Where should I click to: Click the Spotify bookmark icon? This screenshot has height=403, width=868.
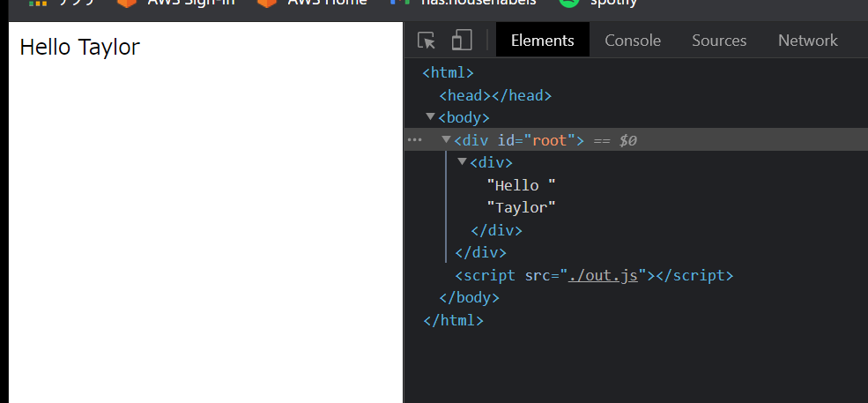click(569, 2)
